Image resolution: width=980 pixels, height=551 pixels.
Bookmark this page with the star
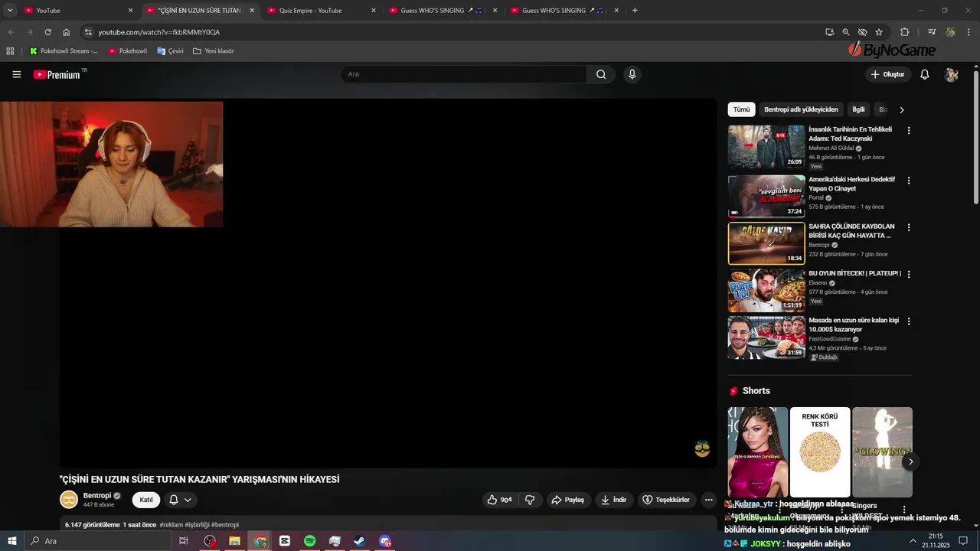tap(879, 32)
